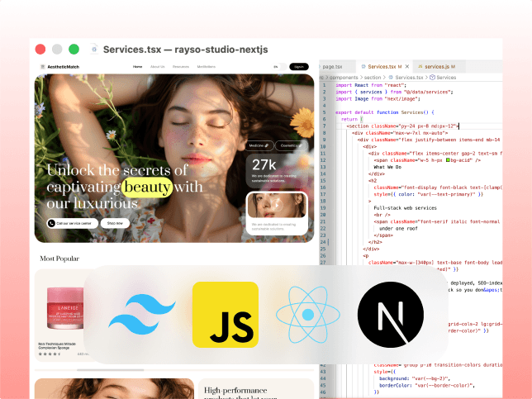The image size is (532, 399).
Task: Click the React icon in breadcrumb Services.tsx
Action: pyautogui.click(x=391, y=78)
